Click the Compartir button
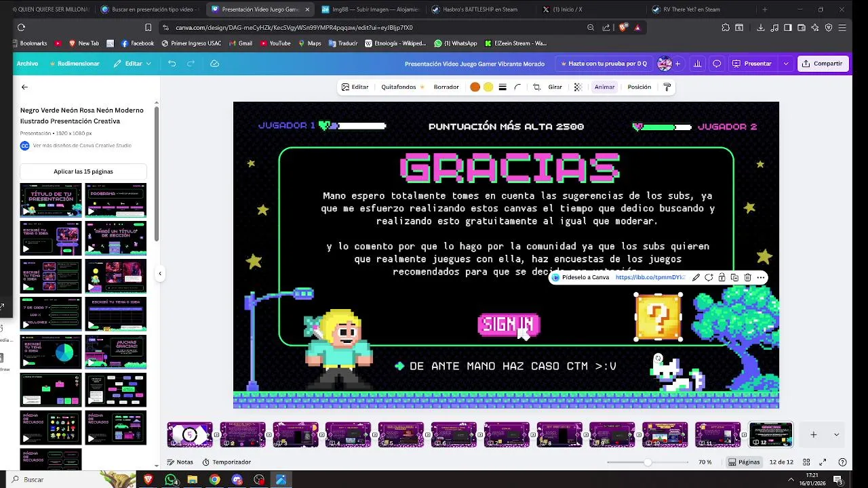This screenshot has width=868, height=488. click(x=822, y=64)
